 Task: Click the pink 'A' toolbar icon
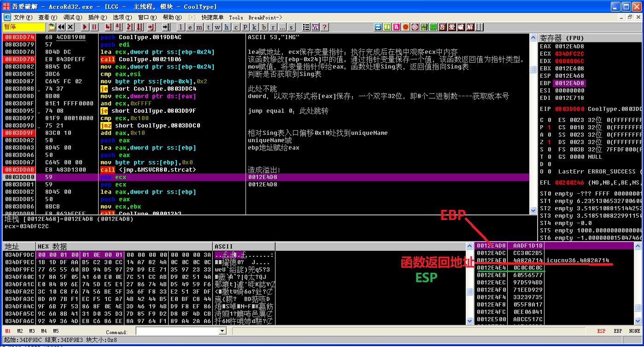coord(397,27)
